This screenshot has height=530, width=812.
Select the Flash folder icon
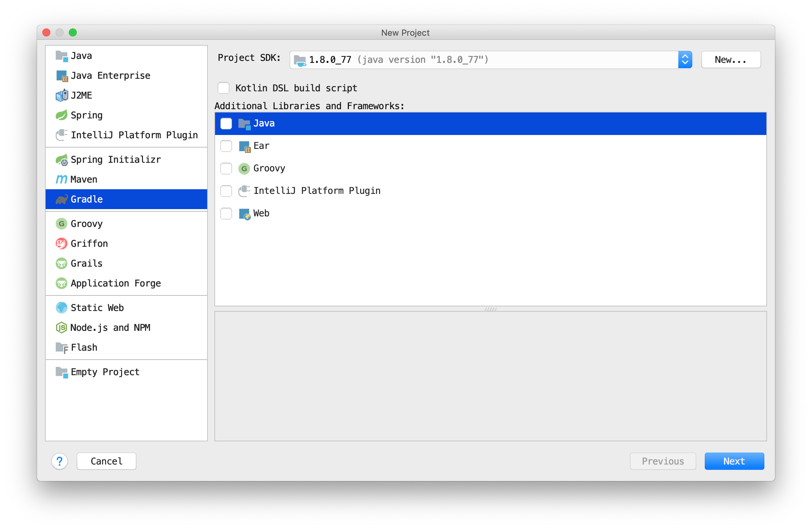[62, 347]
